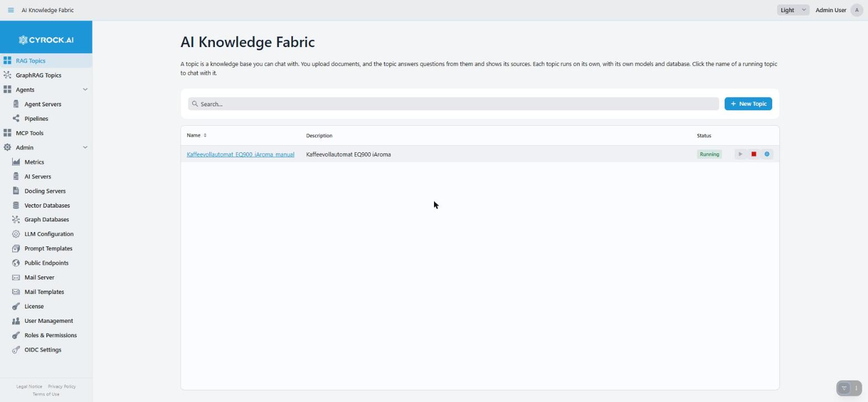The height and width of the screenshot is (402, 868).
Task: Click the topic Search field
Action: (x=453, y=104)
